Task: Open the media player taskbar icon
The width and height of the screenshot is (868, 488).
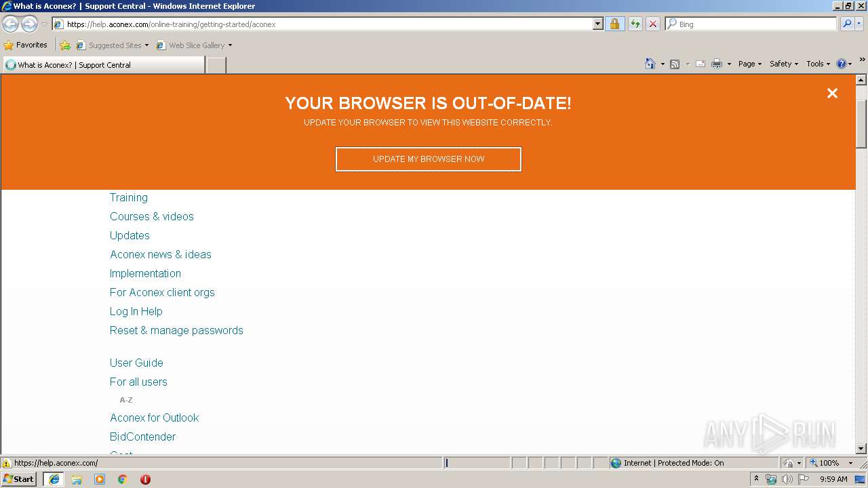Action: (x=100, y=479)
